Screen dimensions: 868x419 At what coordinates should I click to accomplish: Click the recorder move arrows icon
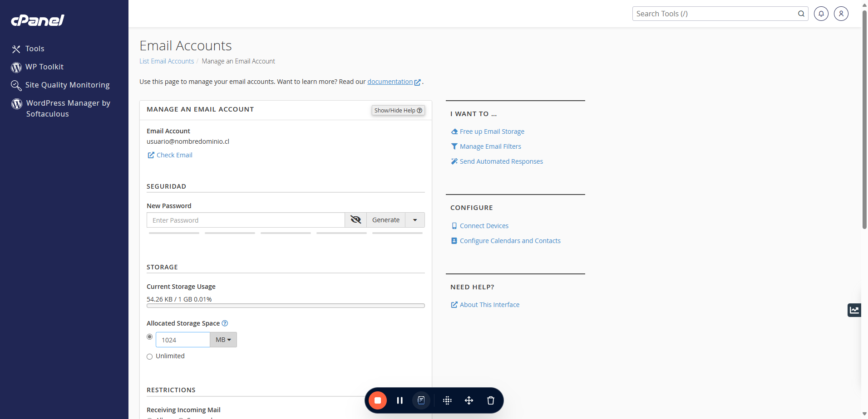(469, 400)
